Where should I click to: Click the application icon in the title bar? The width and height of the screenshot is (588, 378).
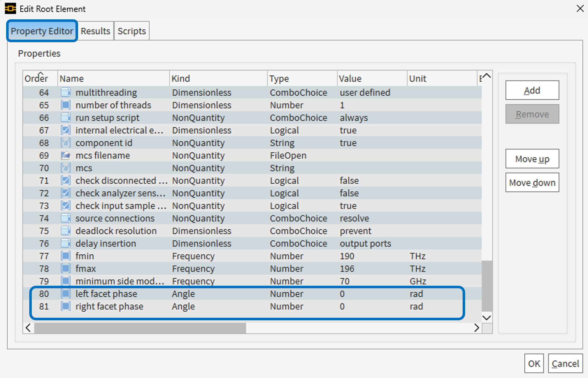click(10, 9)
